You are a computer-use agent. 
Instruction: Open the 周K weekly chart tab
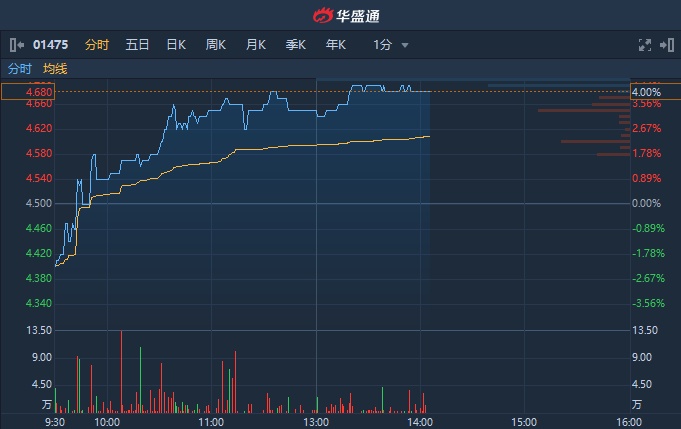click(216, 45)
